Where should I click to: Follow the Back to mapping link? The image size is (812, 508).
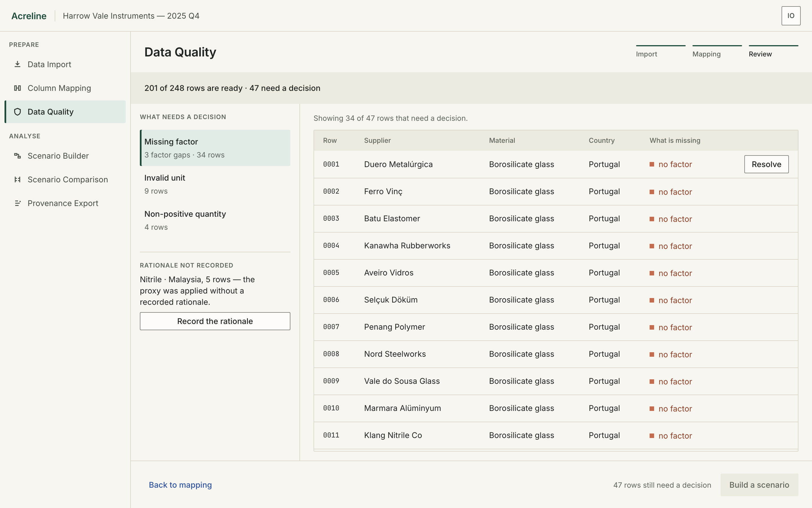tap(180, 485)
